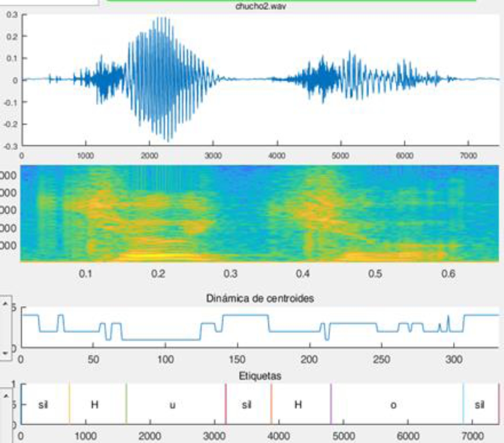
Task: Click light blue boundary between o and sil
Action: coord(463,404)
